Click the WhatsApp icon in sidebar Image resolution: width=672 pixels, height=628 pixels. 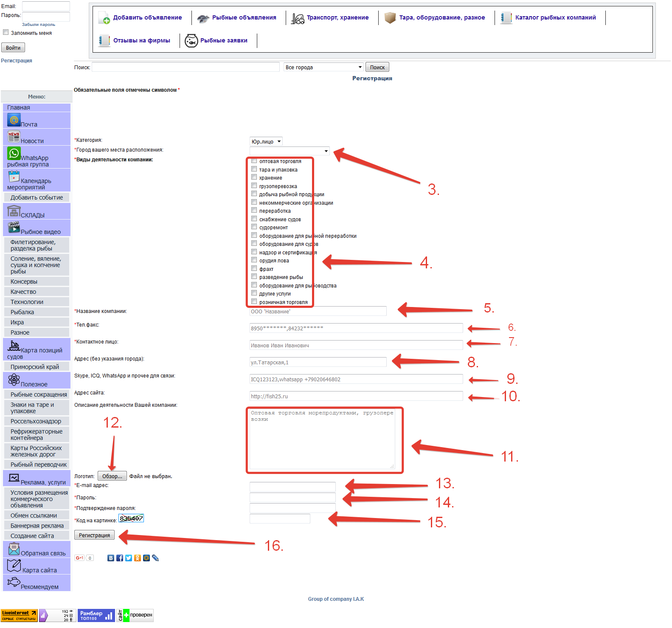pos(14,153)
